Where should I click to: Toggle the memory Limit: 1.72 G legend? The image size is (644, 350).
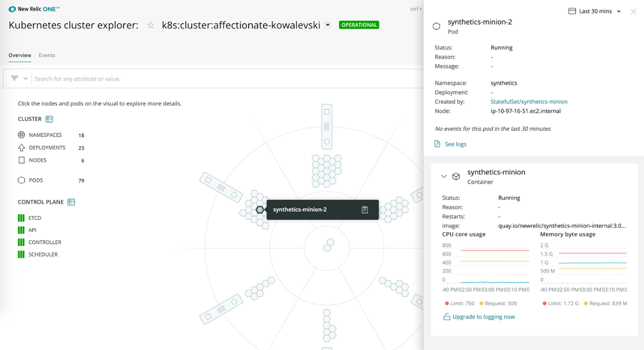click(560, 304)
